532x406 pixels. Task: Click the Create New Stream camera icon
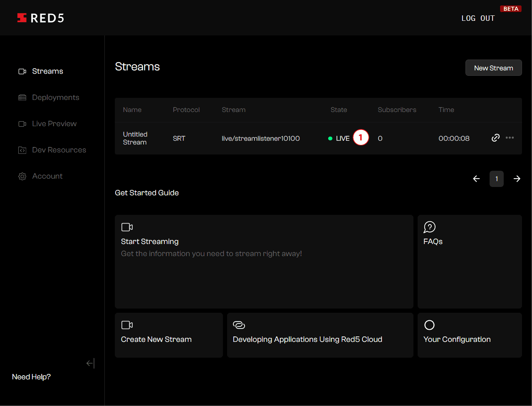click(127, 325)
